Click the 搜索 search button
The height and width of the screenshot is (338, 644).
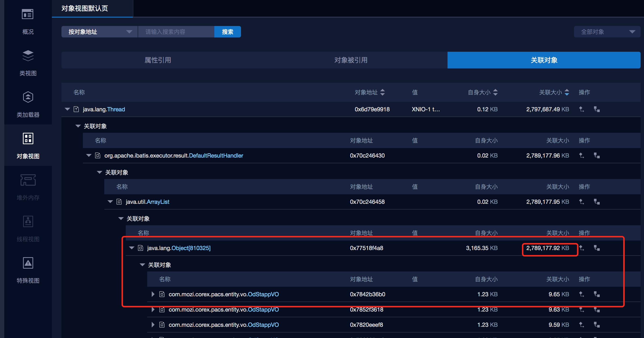point(227,32)
